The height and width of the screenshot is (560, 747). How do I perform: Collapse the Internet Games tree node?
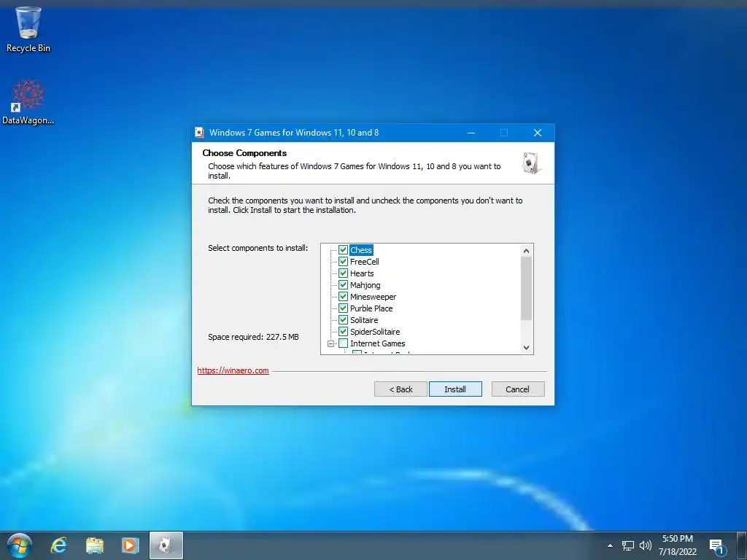tap(331, 343)
